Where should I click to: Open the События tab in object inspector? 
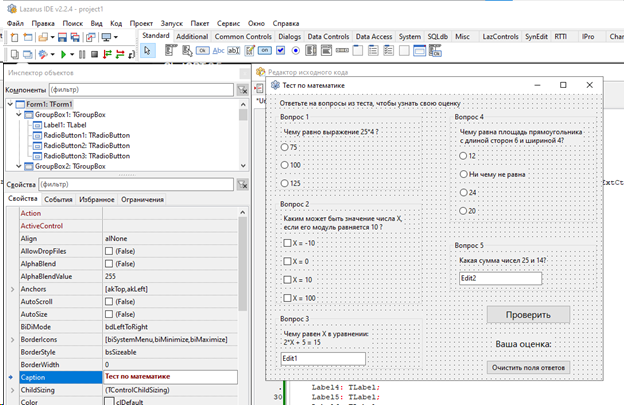[x=57, y=199]
